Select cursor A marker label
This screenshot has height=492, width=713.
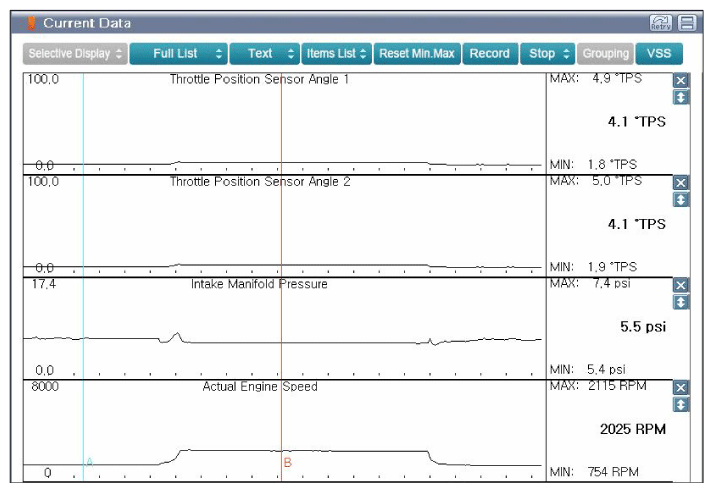[90, 462]
